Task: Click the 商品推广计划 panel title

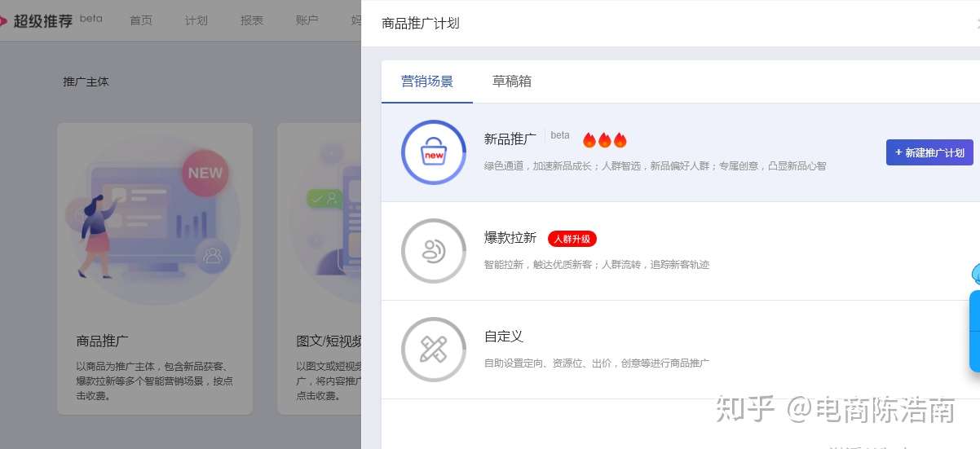Action: (421, 23)
